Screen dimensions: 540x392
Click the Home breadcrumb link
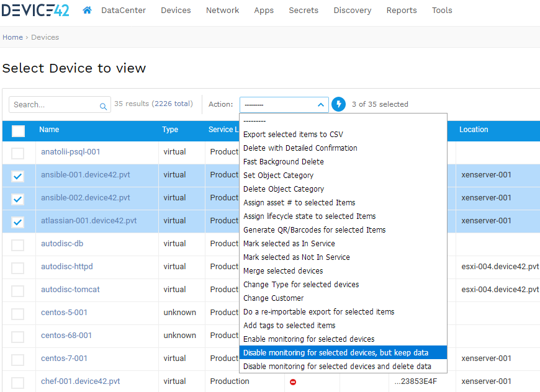(x=12, y=37)
